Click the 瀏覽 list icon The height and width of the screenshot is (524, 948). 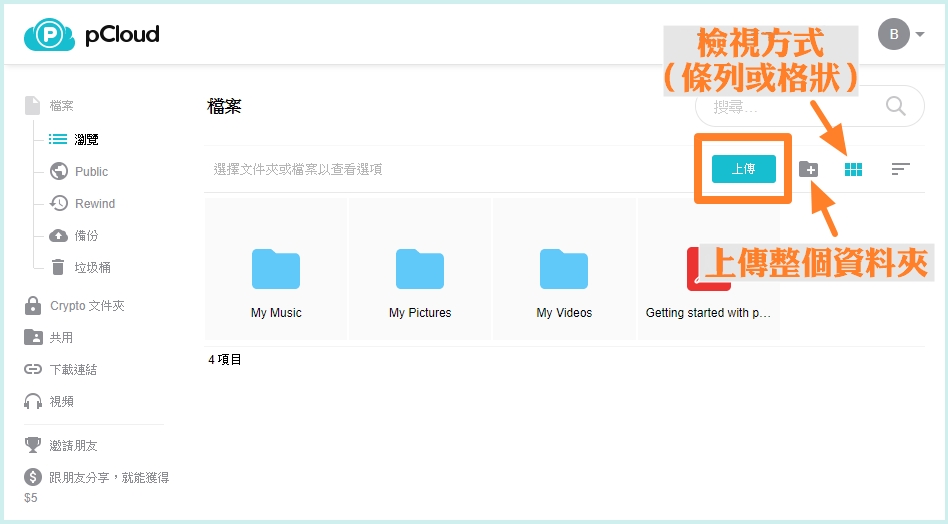click(x=58, y=140)
